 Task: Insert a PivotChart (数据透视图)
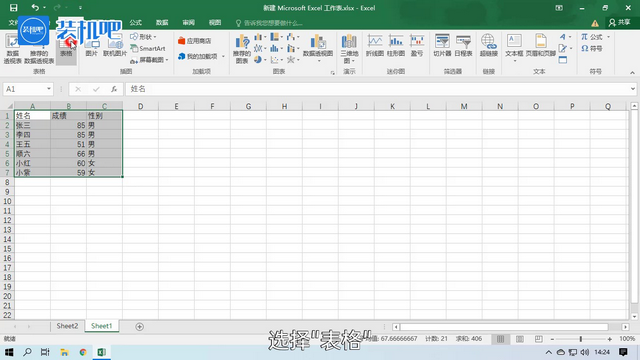point(318,48)
